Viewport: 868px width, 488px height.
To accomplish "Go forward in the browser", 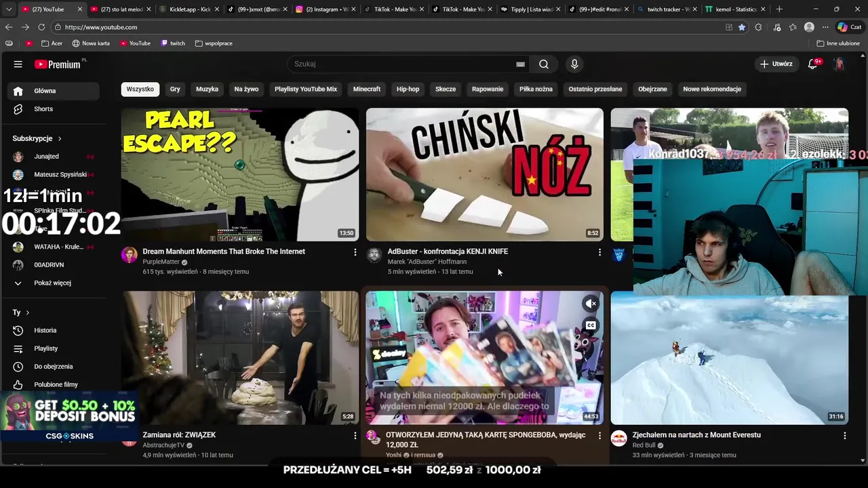I will pyautogui.click(x=25, y=27).
